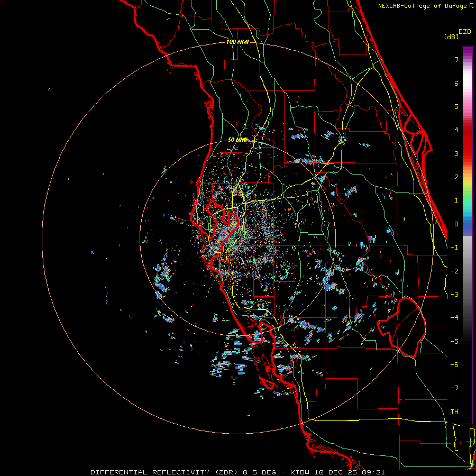
Task: Click the bottom caption Differential Reflectivity KTBW
Action: pyautogui.click(x=237, y=472)
